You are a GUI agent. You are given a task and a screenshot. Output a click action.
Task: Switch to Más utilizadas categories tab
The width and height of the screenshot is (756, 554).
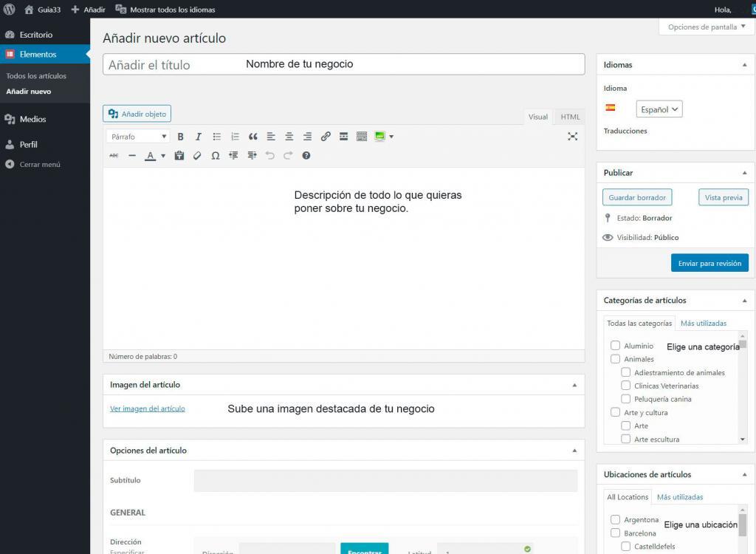click(703, 324)
